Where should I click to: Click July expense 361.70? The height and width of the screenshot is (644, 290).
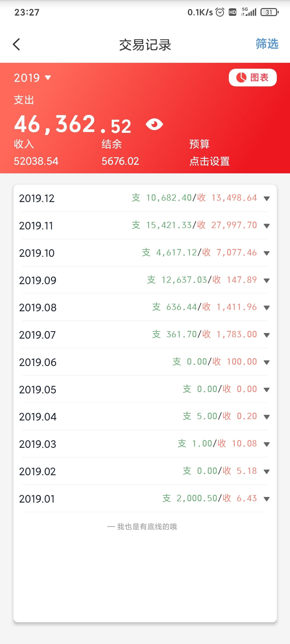coord(182,334)
